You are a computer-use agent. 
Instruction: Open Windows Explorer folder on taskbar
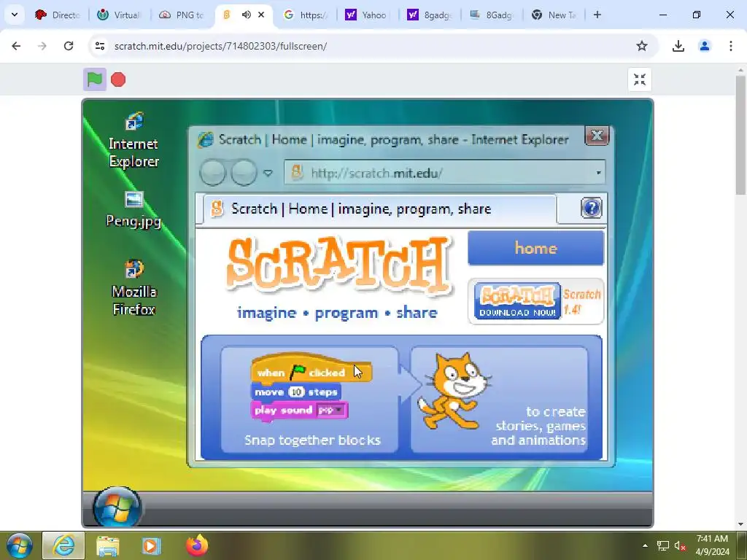pyautogui.click(x=108, y=545)
